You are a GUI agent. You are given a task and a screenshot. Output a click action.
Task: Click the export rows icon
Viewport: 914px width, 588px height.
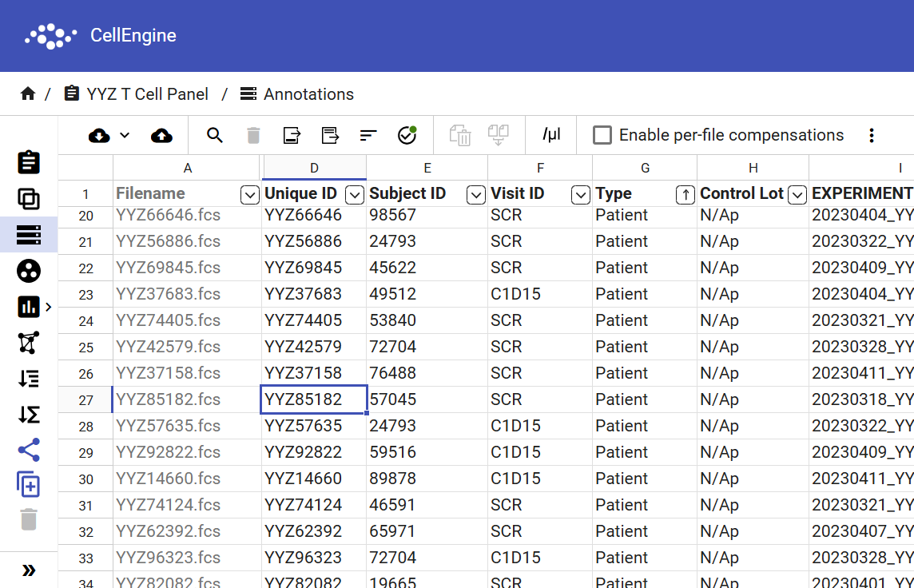[x=330, y=135]
